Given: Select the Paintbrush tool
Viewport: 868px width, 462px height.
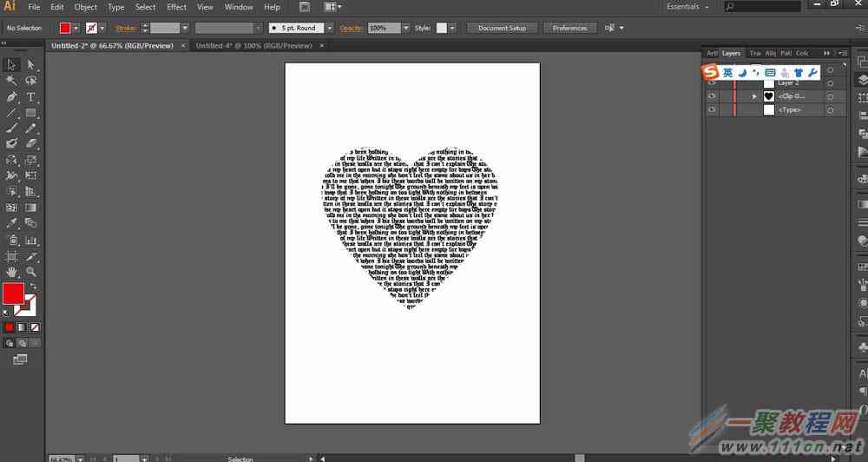Looking at the screenshot, I should pyautogui.click(x=11, y=128).
